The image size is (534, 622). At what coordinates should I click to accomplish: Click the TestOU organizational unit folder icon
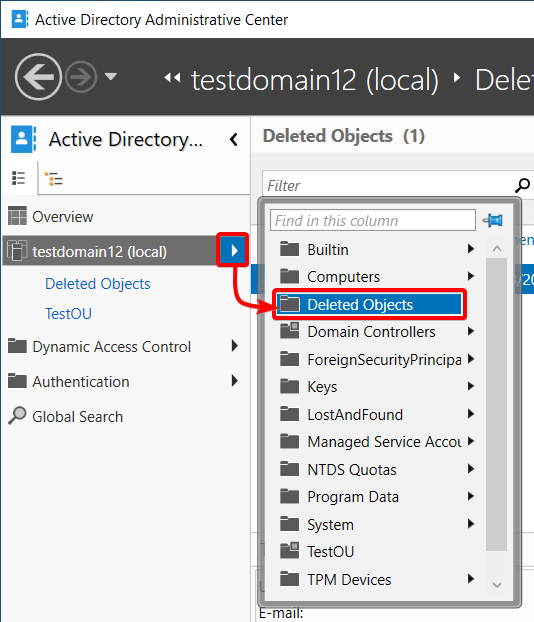290,550
